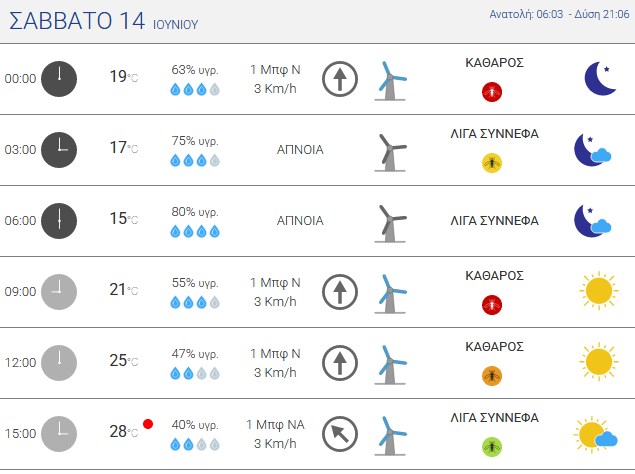Click the ΚΑΘΑΡΟΣ label at 09:00

(x=494, y=276)
